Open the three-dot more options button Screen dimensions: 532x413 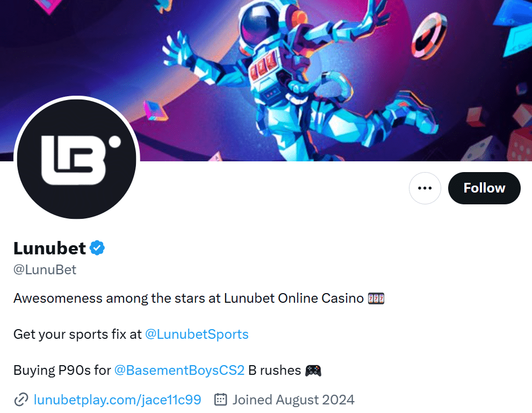[x=425, y=188]
